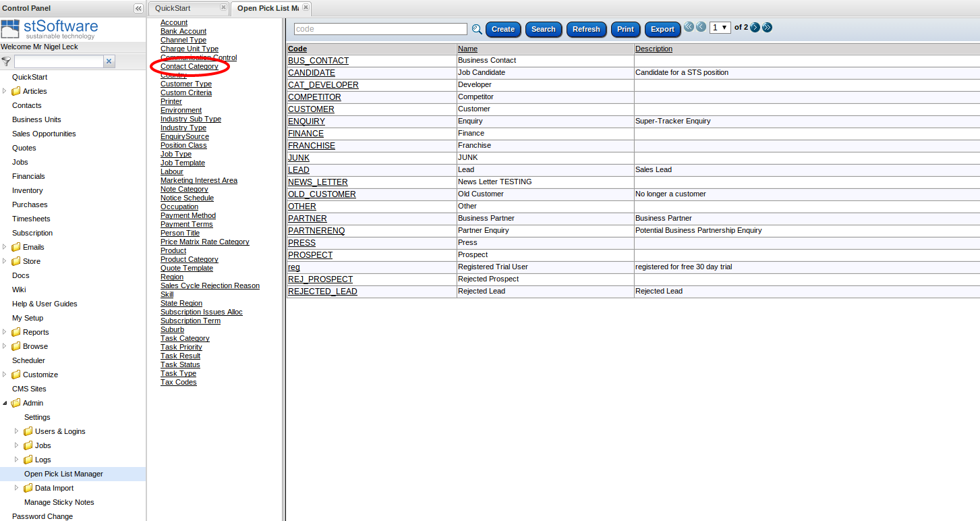This screenshot has width=980, height=521.
Task: Jump to last page with double-arrow icon
Action: click(x=767, y=27)
